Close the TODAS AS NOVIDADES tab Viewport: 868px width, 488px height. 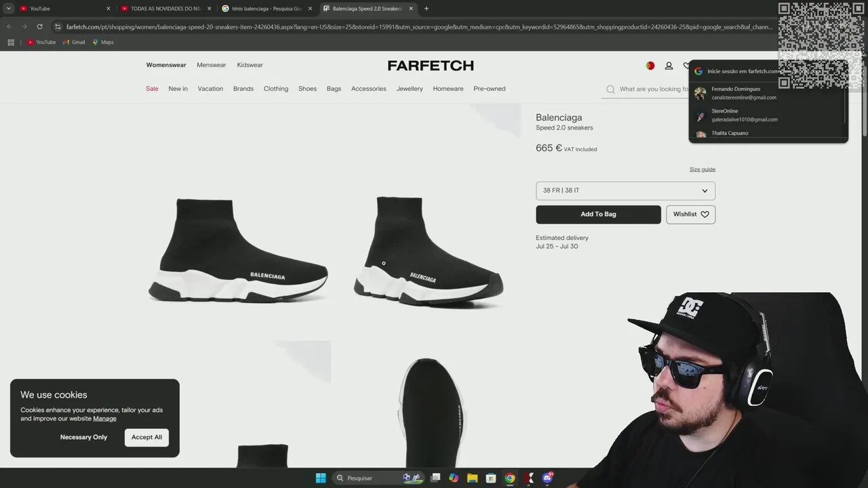(209, 8)
